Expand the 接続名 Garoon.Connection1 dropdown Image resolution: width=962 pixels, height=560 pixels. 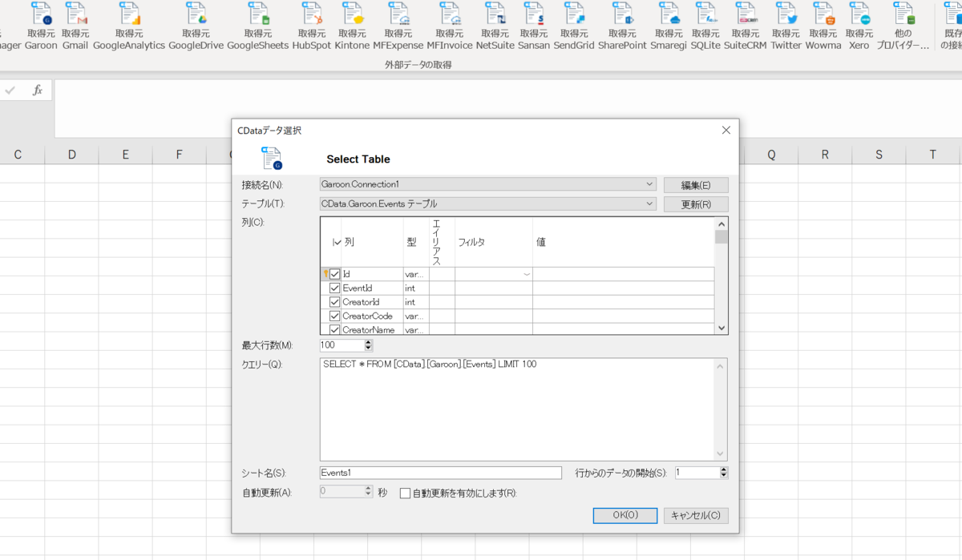(649, 184)
